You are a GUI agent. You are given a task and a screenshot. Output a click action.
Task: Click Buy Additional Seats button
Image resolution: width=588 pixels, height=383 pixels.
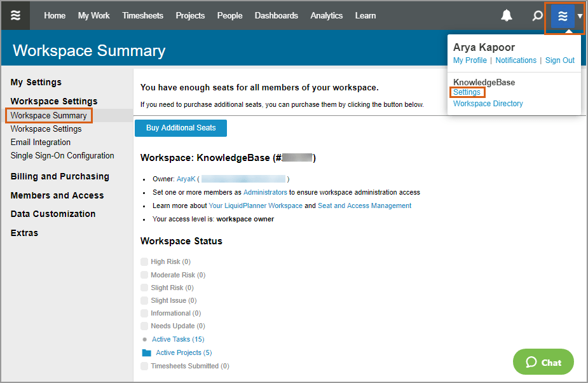[x=181, y=128]
